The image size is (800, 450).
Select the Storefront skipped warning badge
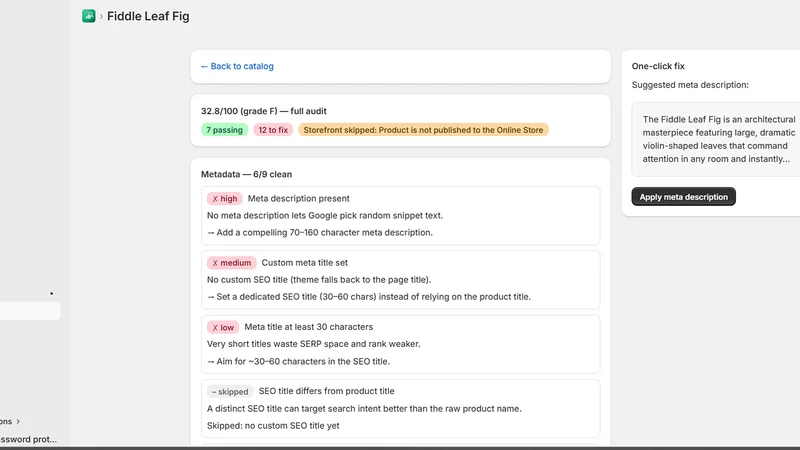coord(423,130)
